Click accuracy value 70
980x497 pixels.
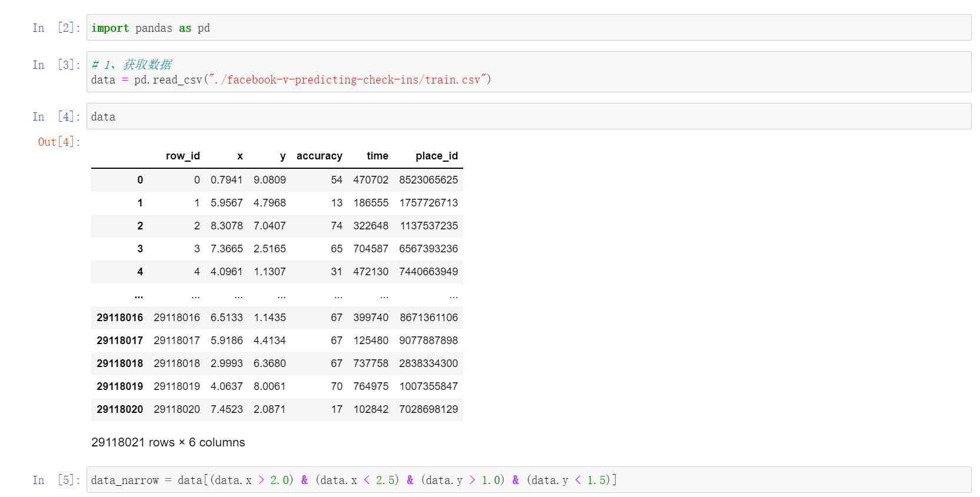pyautogui.click(x=337, y=386)
